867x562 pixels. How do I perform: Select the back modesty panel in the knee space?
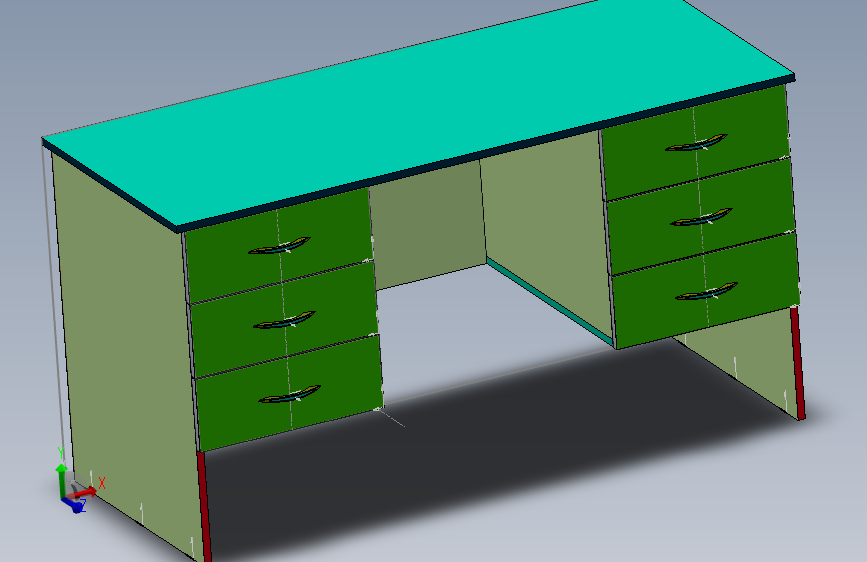coord(429,224)
